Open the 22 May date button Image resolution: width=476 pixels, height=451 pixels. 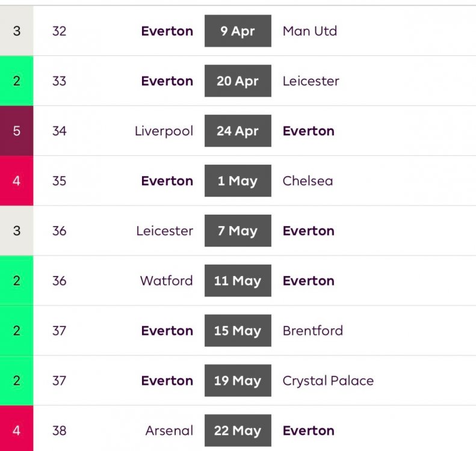coord(238,431)
